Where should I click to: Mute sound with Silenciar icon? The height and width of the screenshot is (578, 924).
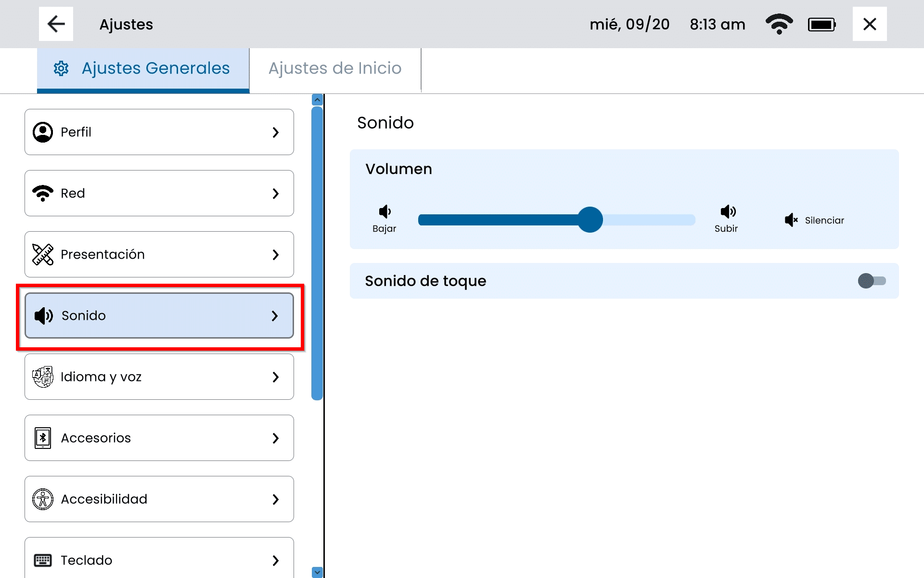[x=791, y=220]
